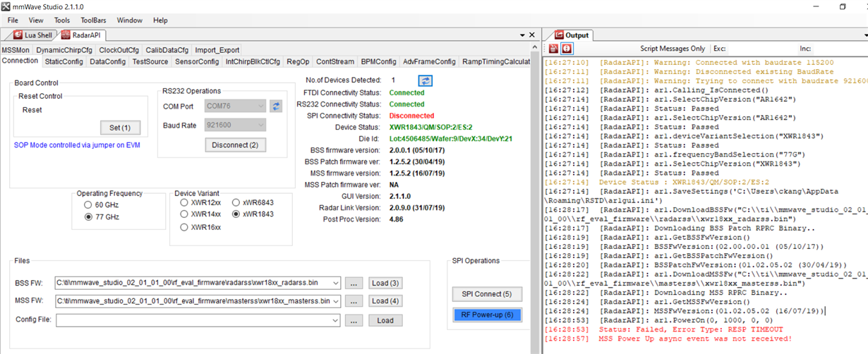Open the document window list dropdown arrow

tap(522, 35)
